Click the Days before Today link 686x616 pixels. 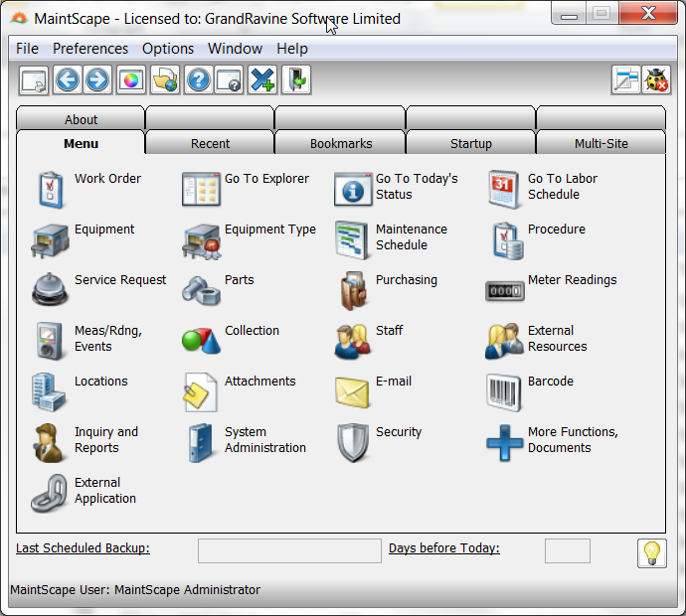444,547
